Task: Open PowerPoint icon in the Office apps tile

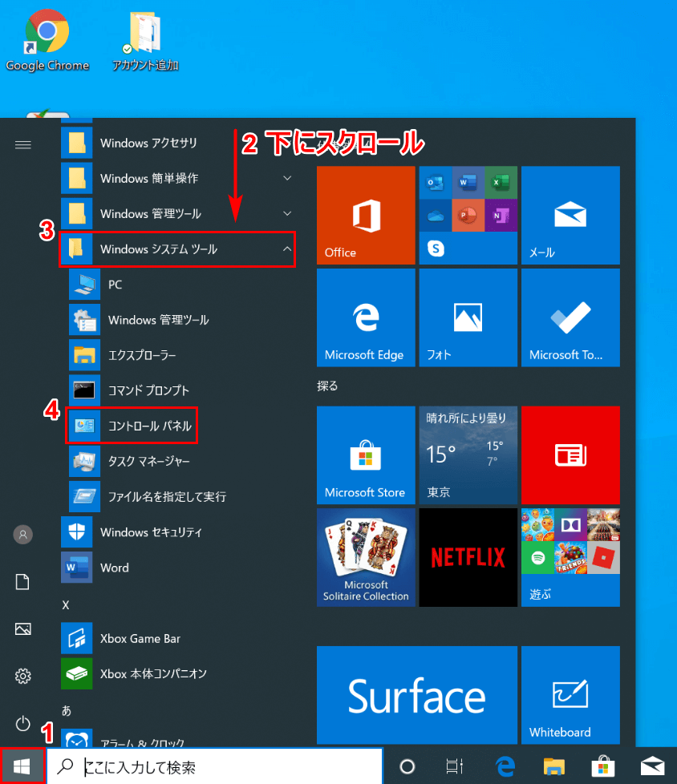Action: pos(468,216)
